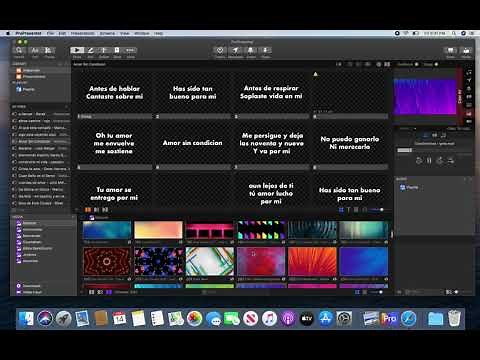The width and height of the screenshot is (480, 360).
Task: Open the slide Edit mode pencil icon
Action: (x=90, y=50)
